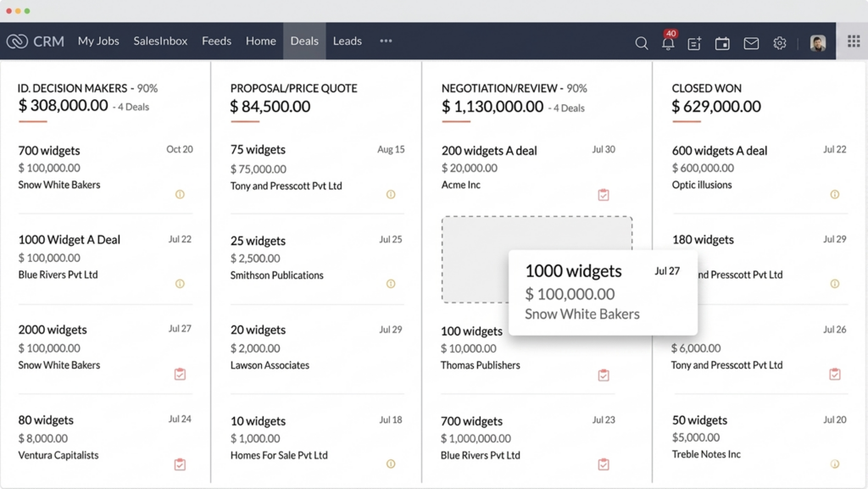This screenshot has width=868, height=489.
Task: Click Optic illusions account name
Action: (702, 185)
